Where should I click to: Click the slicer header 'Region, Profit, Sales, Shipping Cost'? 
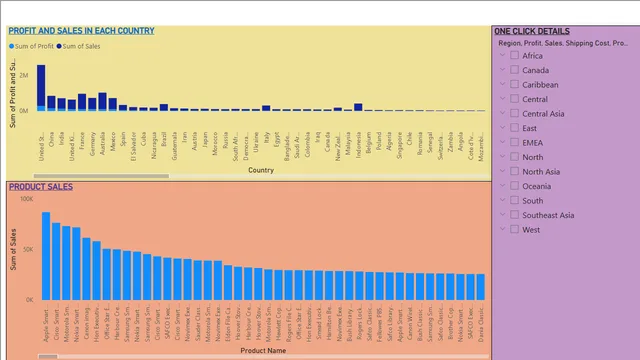[563, 43]
